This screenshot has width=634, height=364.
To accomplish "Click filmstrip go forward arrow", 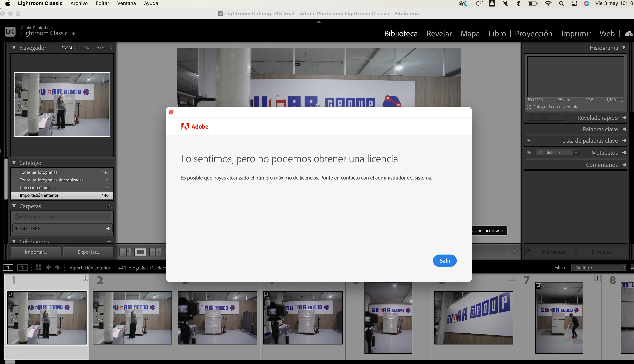I will [57, 268].
